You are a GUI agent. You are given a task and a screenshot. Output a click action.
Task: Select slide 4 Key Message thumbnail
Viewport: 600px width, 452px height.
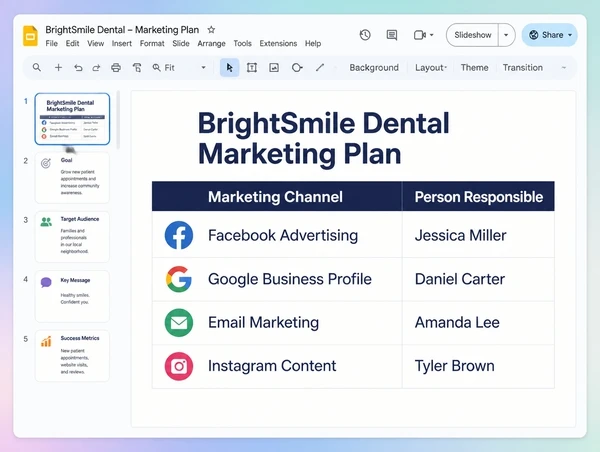tap(72, 296)
